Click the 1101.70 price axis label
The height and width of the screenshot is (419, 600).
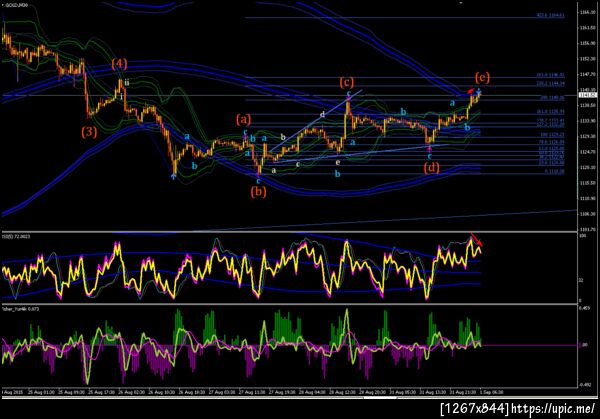587,230
